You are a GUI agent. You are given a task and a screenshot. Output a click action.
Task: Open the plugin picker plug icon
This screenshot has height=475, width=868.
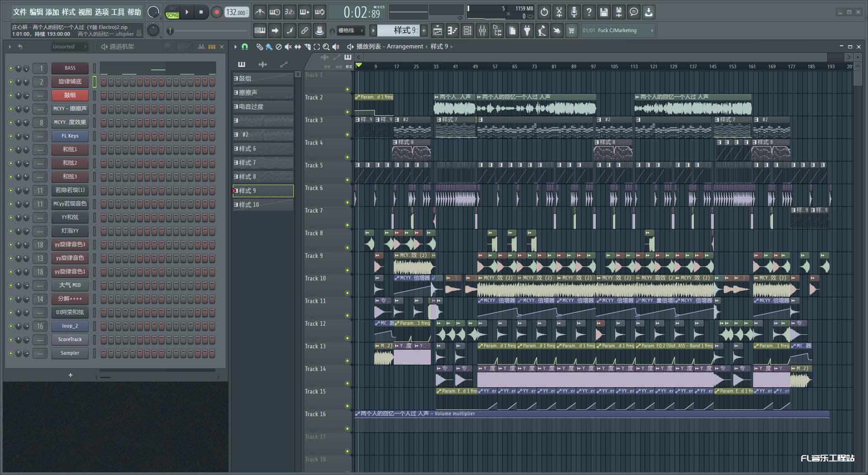pyautogui.click(x=527, y=31)
